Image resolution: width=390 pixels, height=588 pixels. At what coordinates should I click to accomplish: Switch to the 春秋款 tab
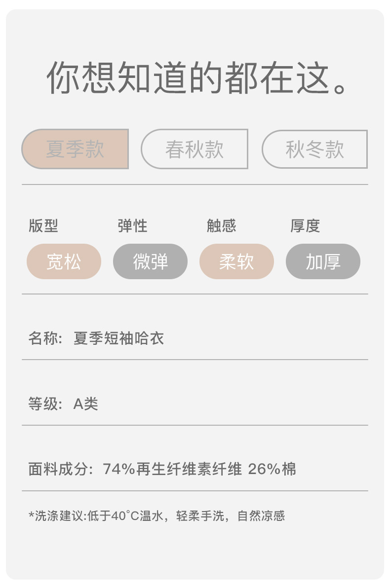point(194,149)
